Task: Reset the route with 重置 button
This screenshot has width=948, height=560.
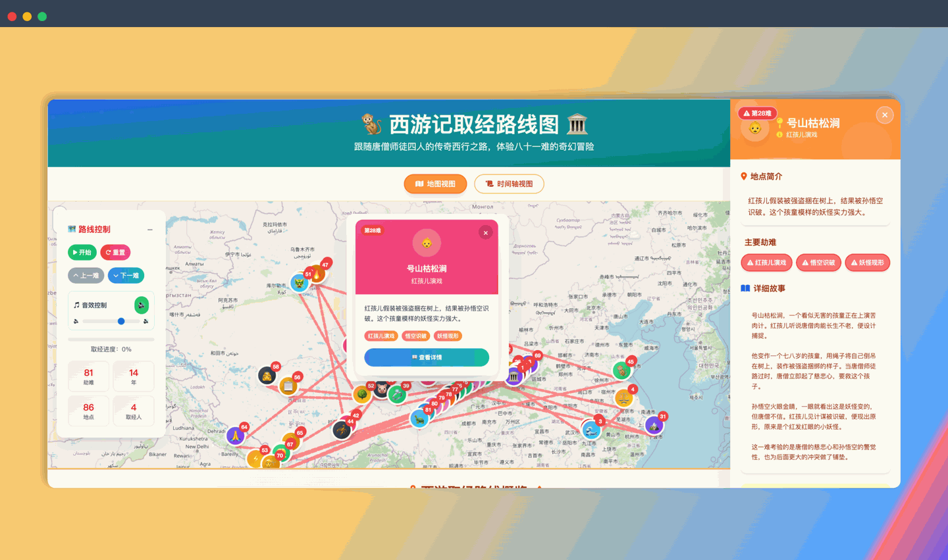Action: coord(115,252)
